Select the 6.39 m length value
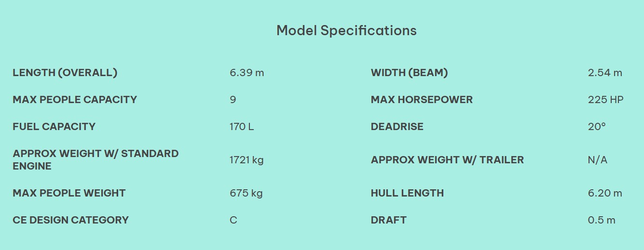This screenshot has width=644, height=250. 247,73
